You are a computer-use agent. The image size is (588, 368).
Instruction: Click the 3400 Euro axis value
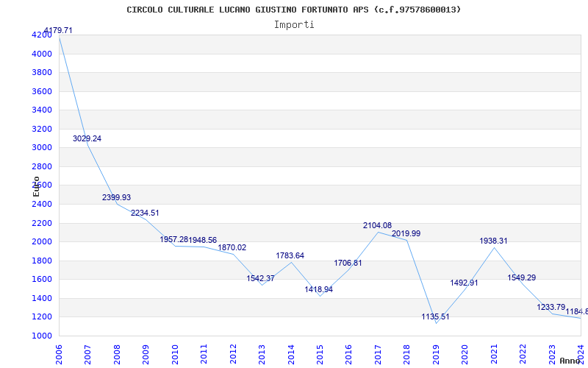click(42, 110)
